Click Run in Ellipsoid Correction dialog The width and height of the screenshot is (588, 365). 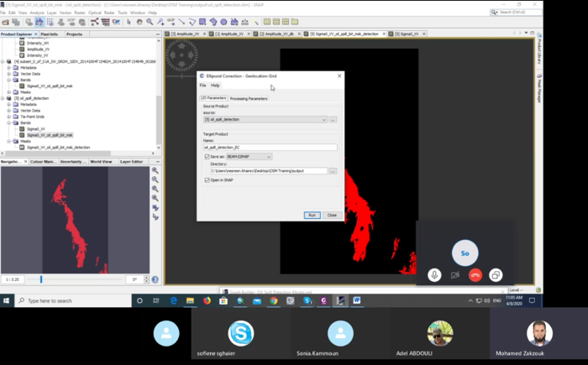[312, 215]
